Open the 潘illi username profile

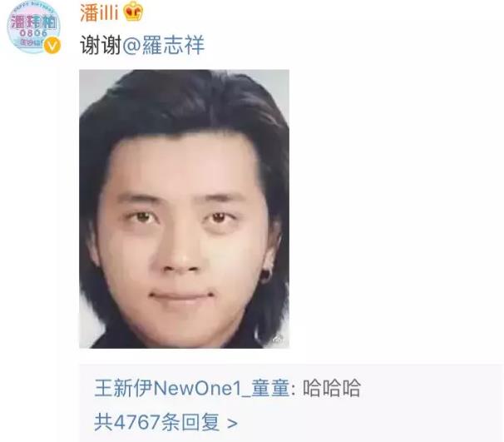point(99,12)
